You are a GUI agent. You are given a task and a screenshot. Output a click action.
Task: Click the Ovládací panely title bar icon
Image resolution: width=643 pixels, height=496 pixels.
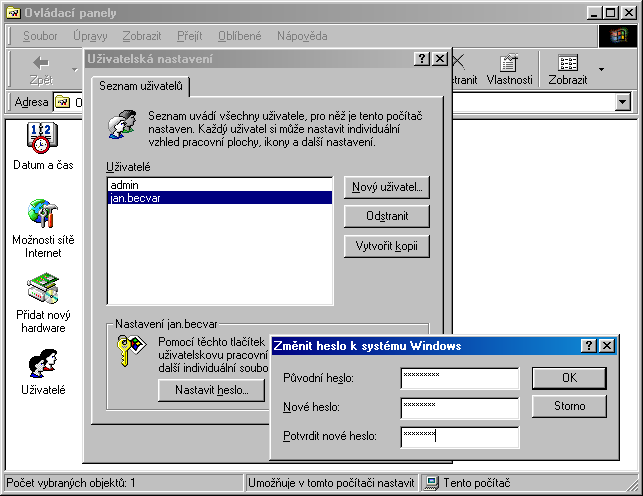tap(13, 13)
